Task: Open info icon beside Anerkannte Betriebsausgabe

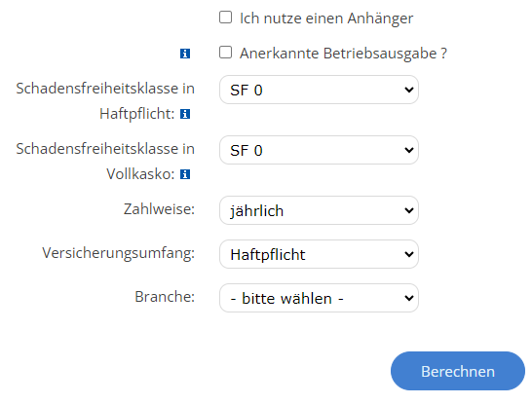Action: 185,54
